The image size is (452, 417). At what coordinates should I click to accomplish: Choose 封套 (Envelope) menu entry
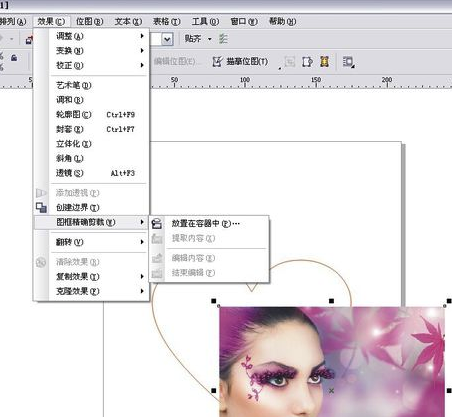(x=91, y=129)
